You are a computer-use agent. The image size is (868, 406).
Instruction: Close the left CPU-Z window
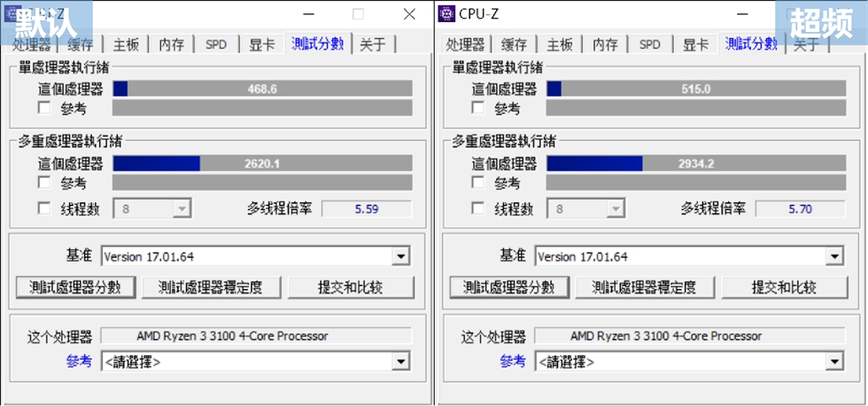click(x=409, y=14)
